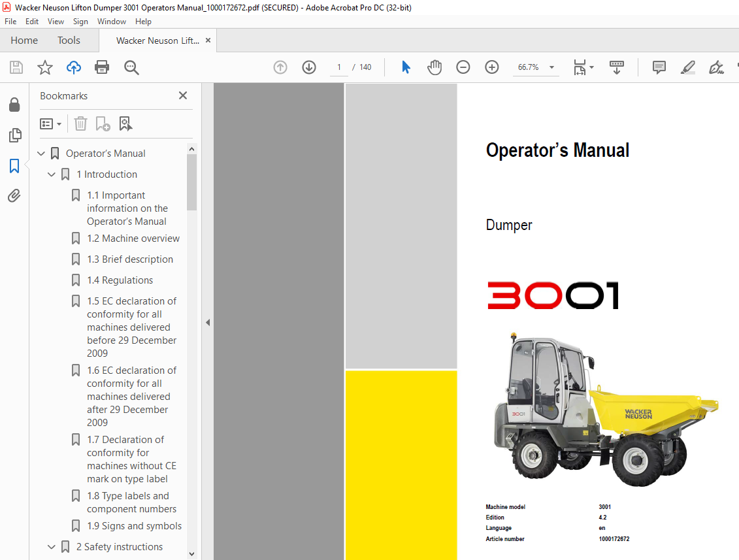The height and width of the screenshot is (560, 739).
Task: Click the bookmarks scrollbar thumb
Action: pos(191,182)
